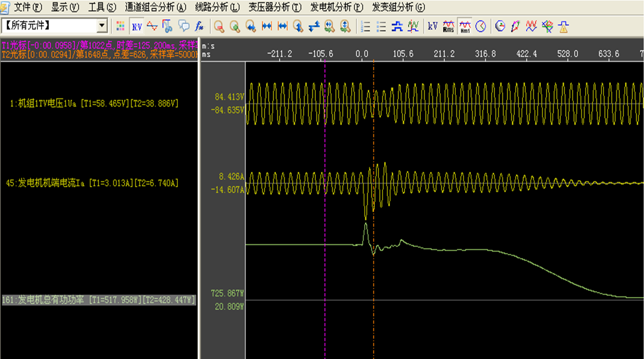Click the orange T2 cursor line

click(373, 210)
